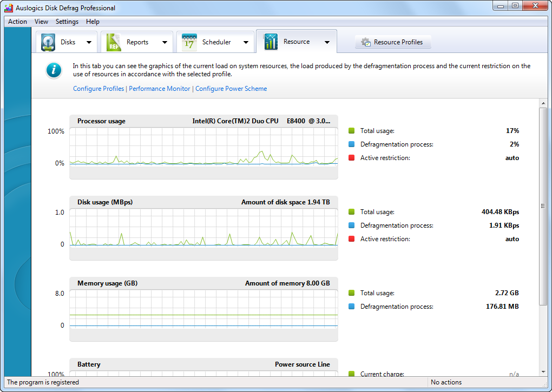Viewport: 552px width, 392px height.
Task: Close the Auslogics Disk Defrag window
Action: tap(535, 5)
